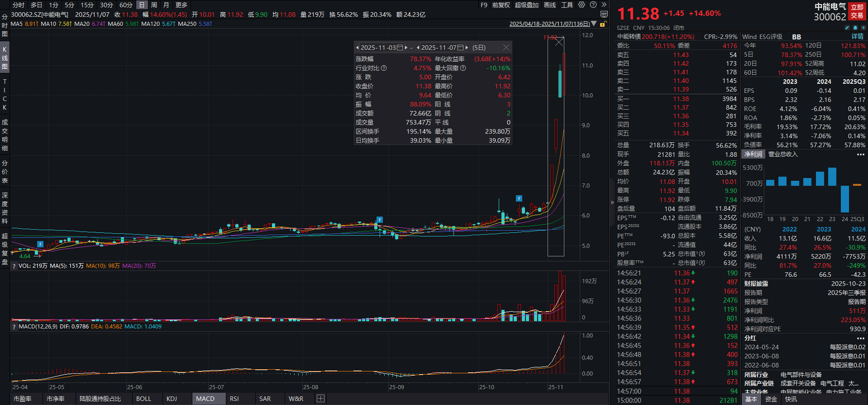Screen dimensions: 868x405
Task: Click the lock icon beside date range
Action: (602, 24)
